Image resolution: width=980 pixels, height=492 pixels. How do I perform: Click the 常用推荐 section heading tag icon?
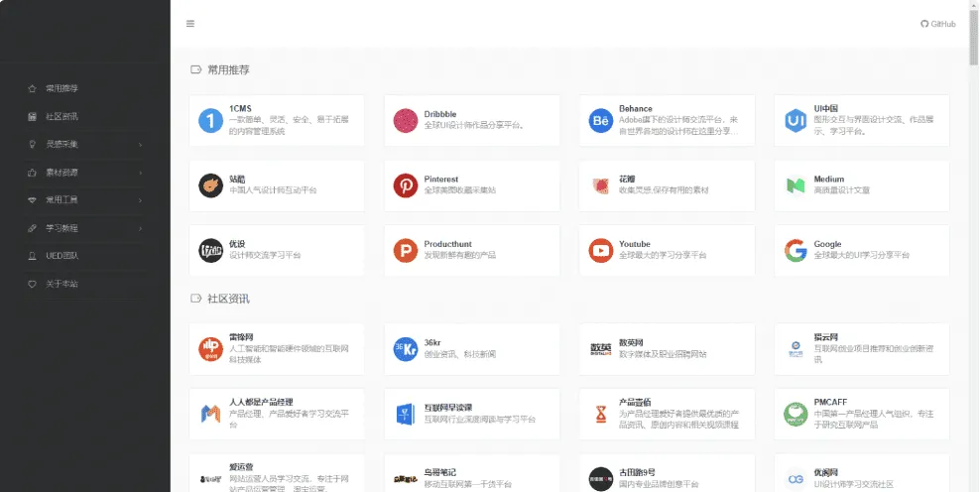click(195, 70)
